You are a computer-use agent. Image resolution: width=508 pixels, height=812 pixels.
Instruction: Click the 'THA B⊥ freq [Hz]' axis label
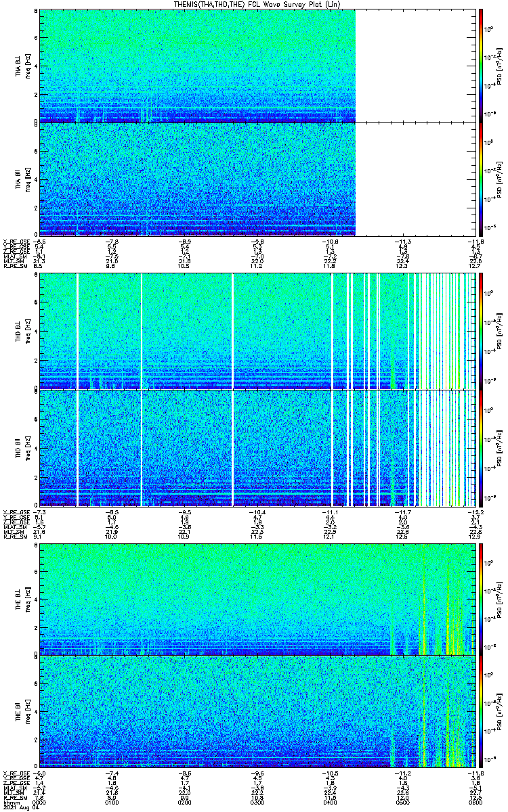(23, 66)
